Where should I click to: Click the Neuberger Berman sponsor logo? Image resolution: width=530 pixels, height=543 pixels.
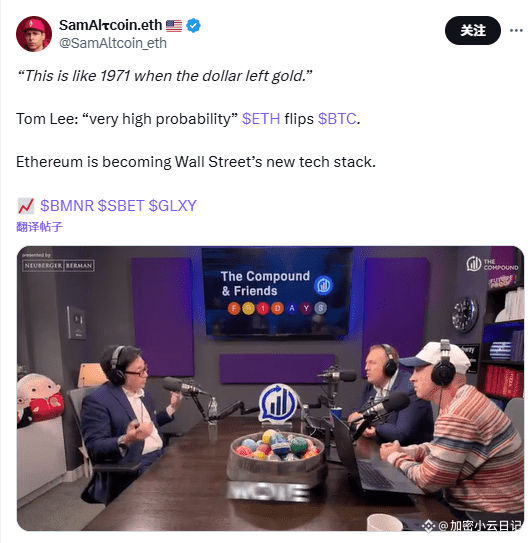(58, 266)
